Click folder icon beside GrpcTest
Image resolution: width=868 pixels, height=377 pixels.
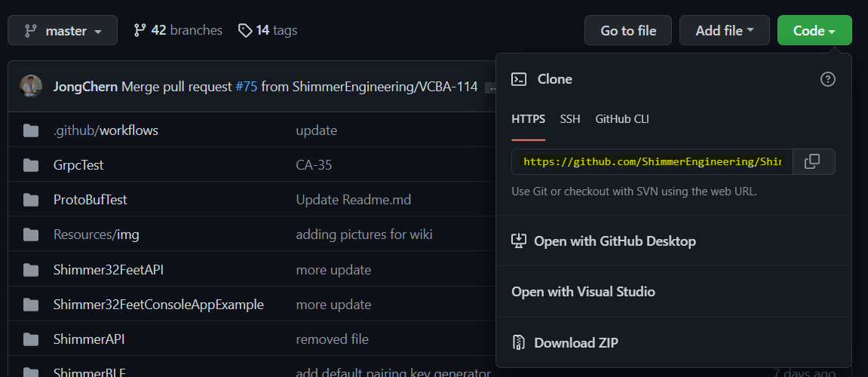31,165
